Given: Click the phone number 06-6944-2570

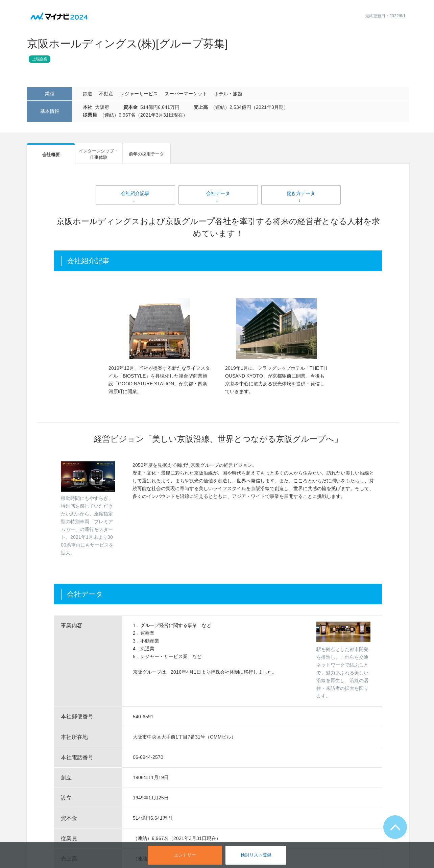Looking at the screenshot, I should click(x=148, y=757).
